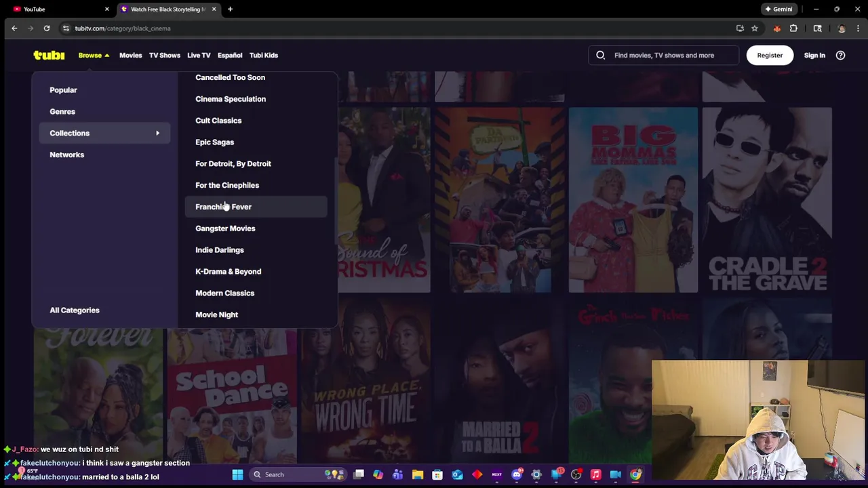Collapse the Browse dropdown menu

(x=94, y=56)
